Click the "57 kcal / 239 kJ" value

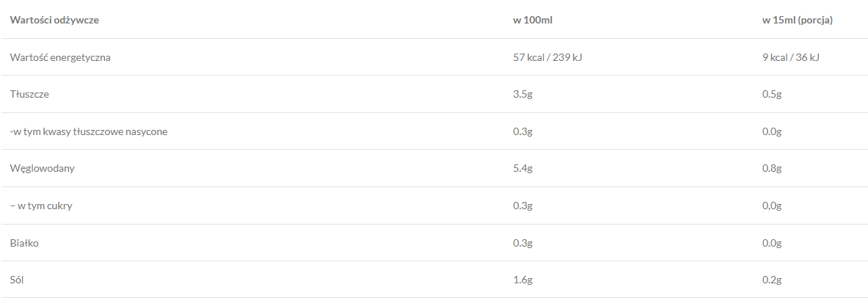(547, 57)
